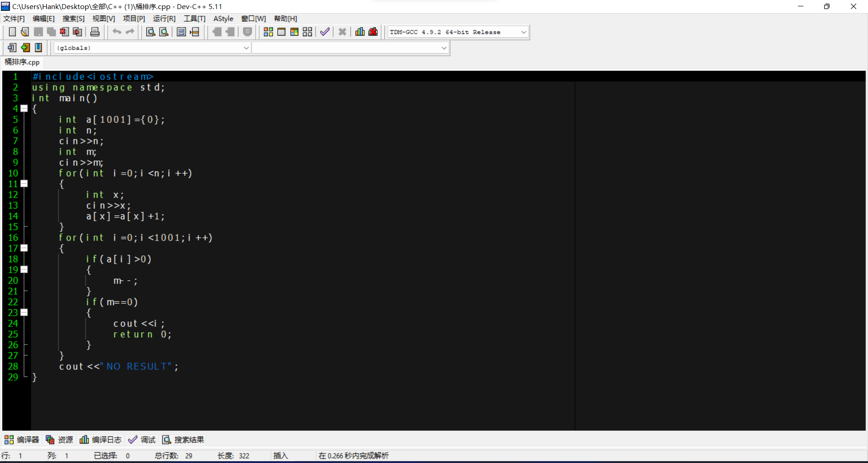Image resolution: width=868 pixels, height=463 pixels.
Task: Open the 视图[V] menu
Action: [104, 19]
